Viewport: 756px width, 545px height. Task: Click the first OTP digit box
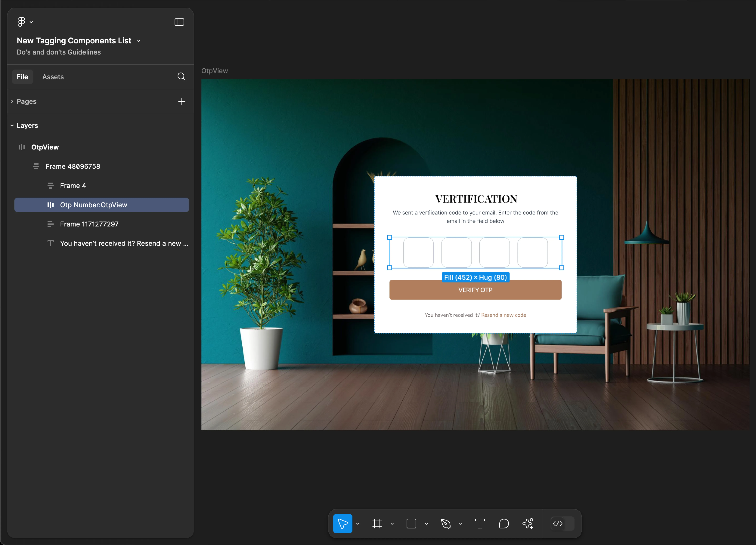click(x=418, y=253)
